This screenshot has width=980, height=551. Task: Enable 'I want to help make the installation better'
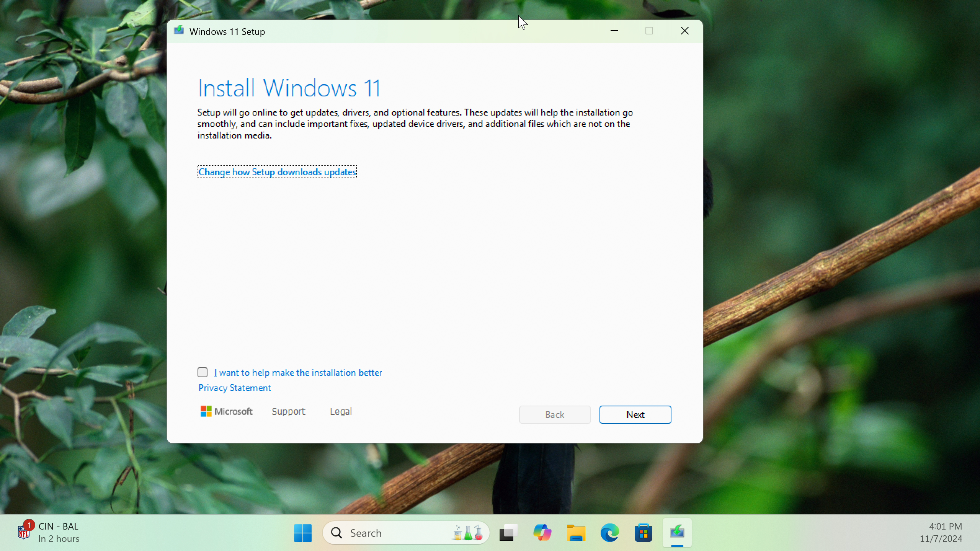click(x=203, y=372)
